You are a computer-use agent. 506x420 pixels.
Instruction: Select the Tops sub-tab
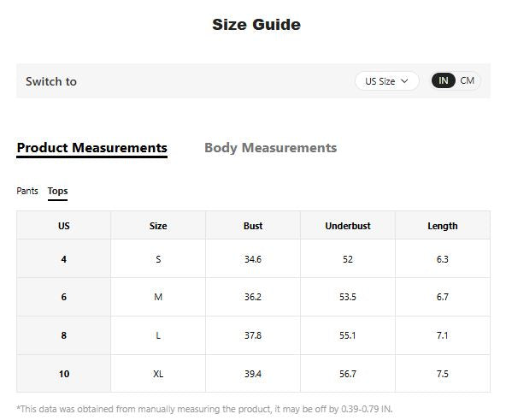click(x=58, y=192)
